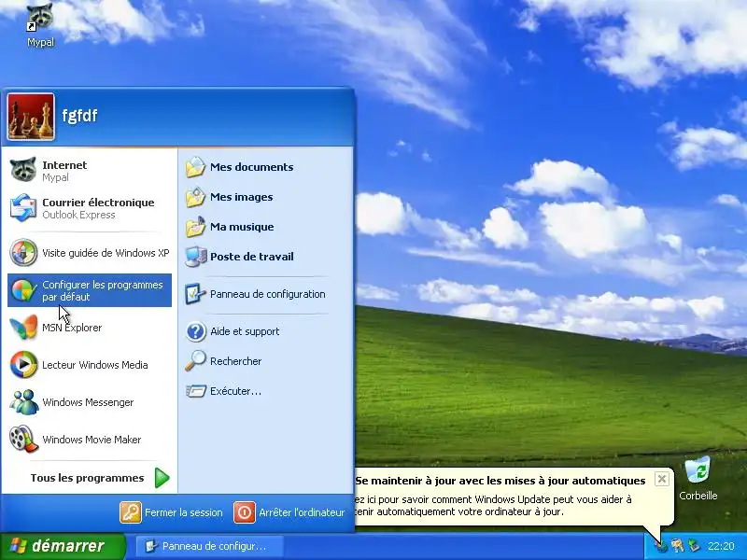Click the red Arrêter l'ordinateur power icon

[245, 512]
